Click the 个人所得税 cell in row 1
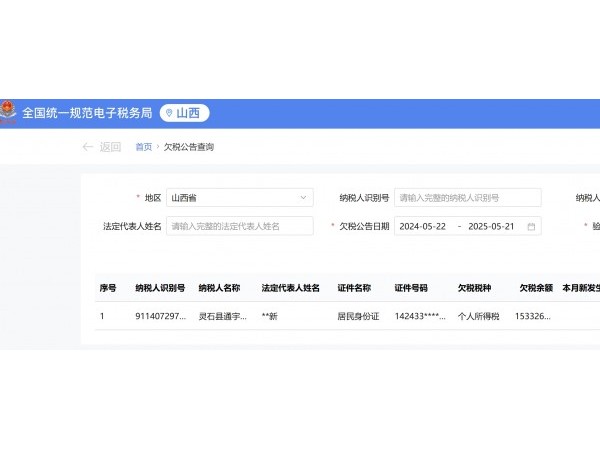Viewport: 600px width, 450px height. coord(479,317)
